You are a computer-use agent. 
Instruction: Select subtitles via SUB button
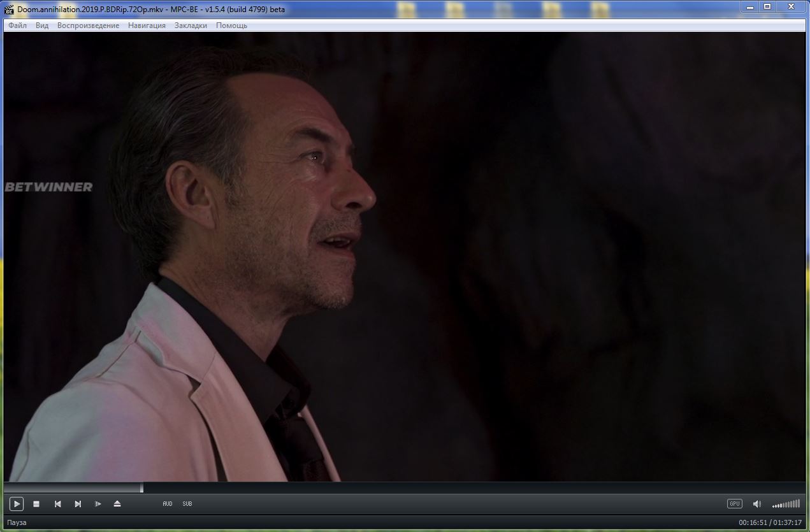pos(187,504)
